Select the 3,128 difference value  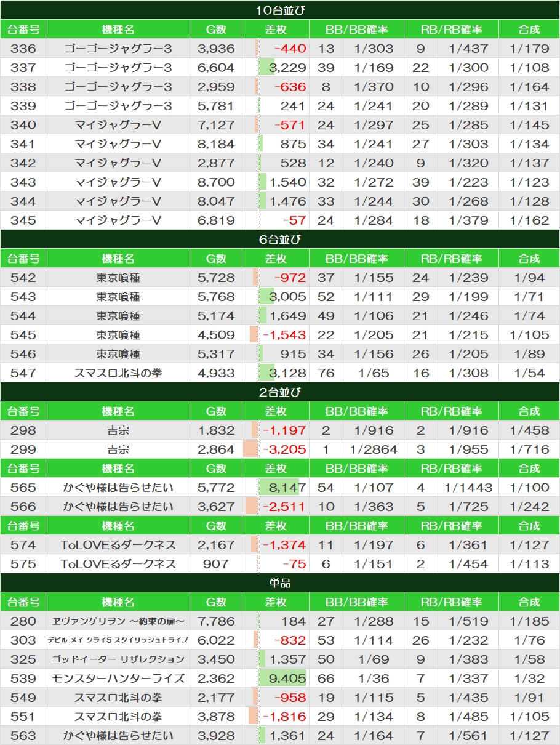tap(287, 373)
